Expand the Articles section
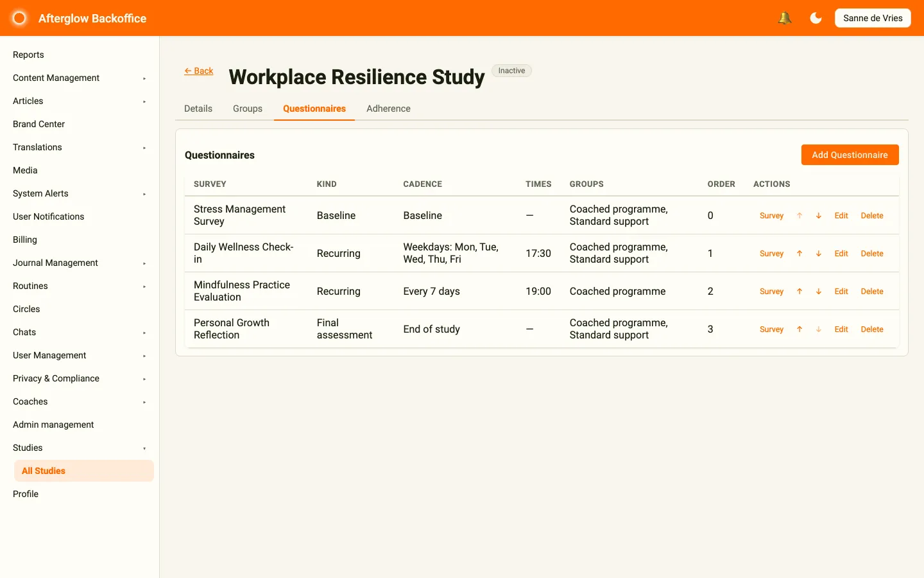The width and height of the screenshot is (924, 578). [80, 101]
